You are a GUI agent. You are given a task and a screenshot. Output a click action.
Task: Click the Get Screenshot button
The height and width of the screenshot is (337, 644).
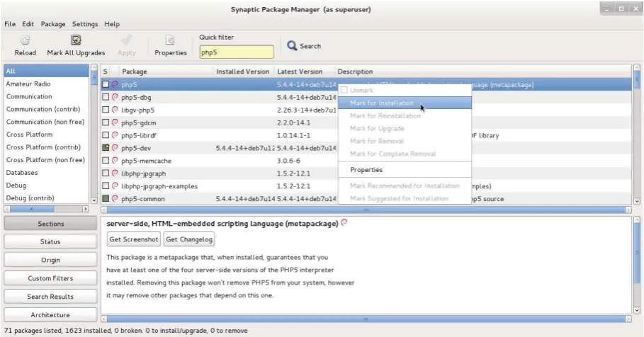133,239
